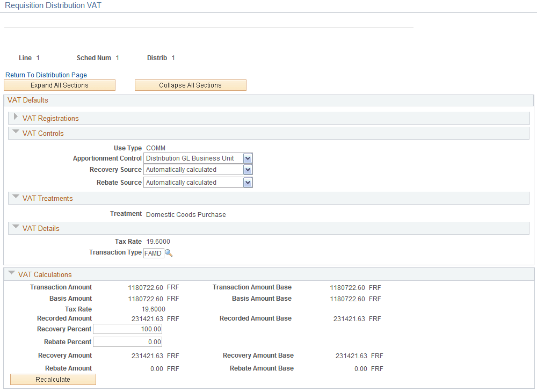The image size is (537, 392).
Task: Click the Apportionment Control label
Action: (107, 158)
